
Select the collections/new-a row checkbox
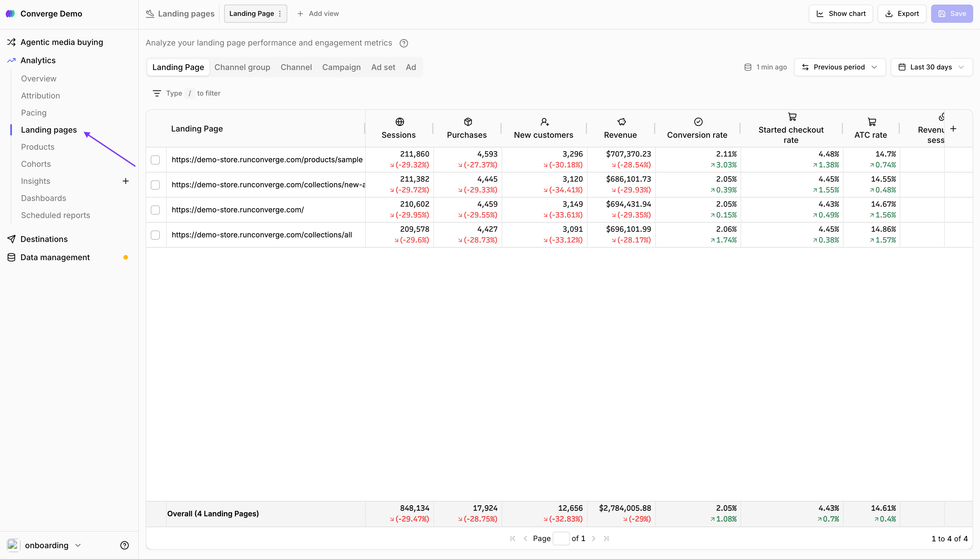coord(155,185)
